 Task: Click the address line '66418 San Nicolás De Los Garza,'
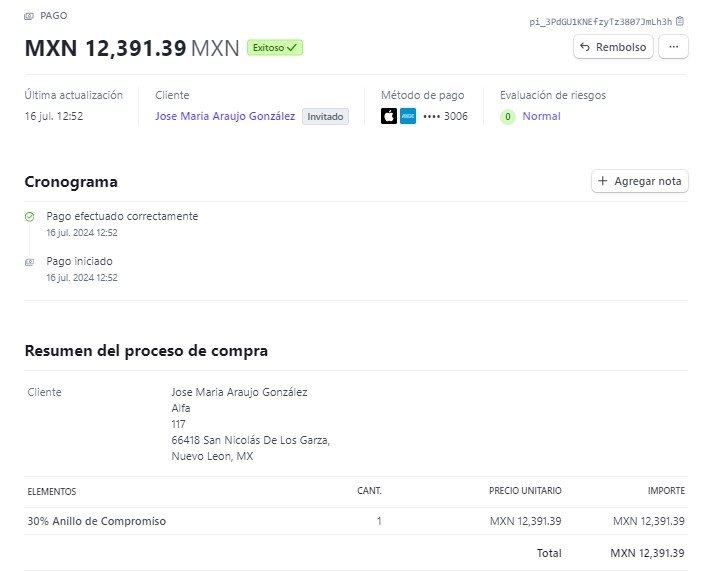coord(251,440)
